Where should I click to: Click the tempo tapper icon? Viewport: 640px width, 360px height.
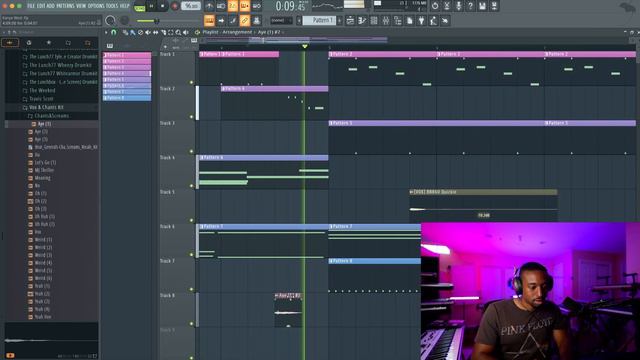click(433, 20)
